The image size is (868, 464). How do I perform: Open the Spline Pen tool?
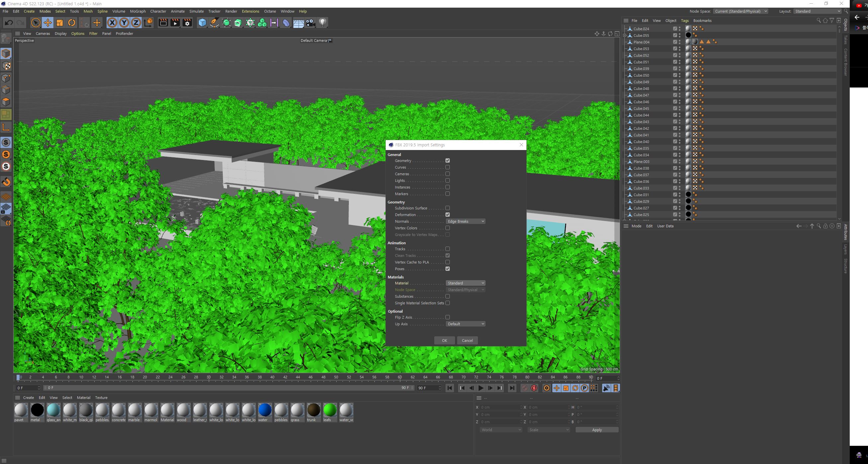(x=214, y=23)
